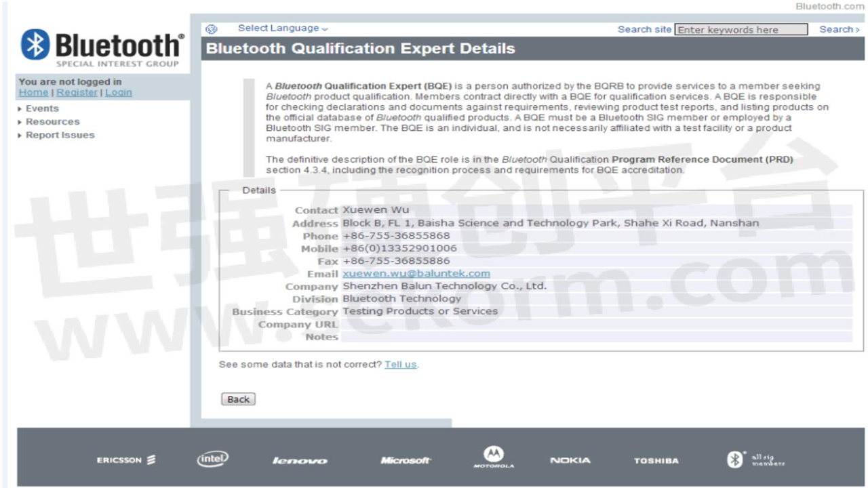Click phone number +86-755-36855868
This screenshot has height=488, width=868.
396,236
